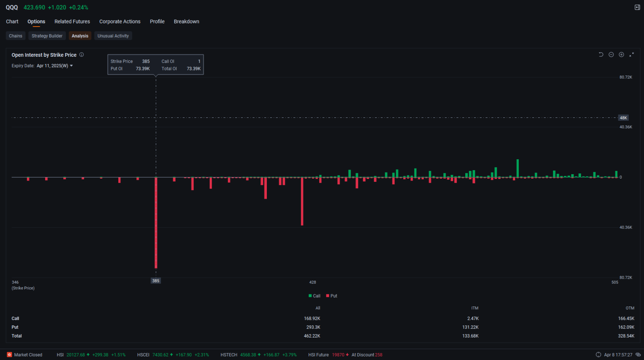Open info tooltip beside Open Interest title

[81, 55]
